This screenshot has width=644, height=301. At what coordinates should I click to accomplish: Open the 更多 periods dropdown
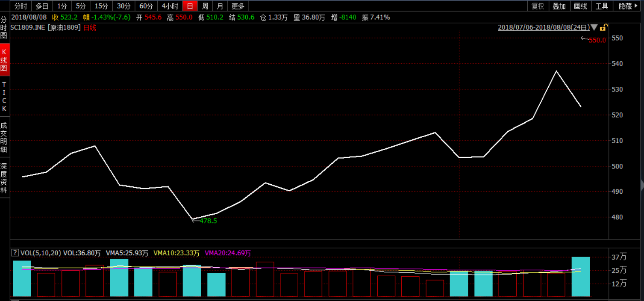pos(238,6)
